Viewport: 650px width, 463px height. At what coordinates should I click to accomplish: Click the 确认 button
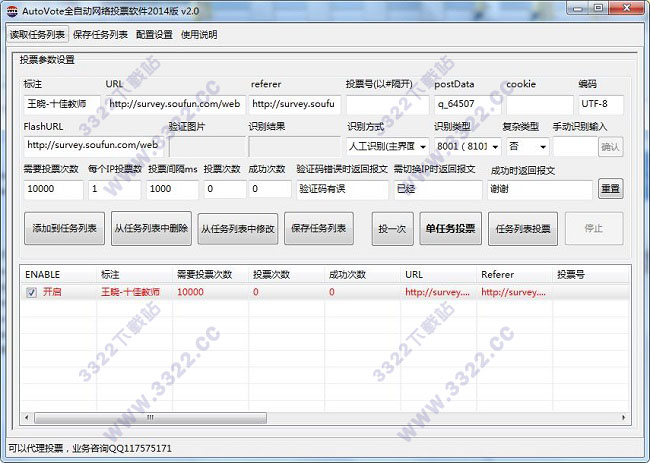tap(611, 147)
